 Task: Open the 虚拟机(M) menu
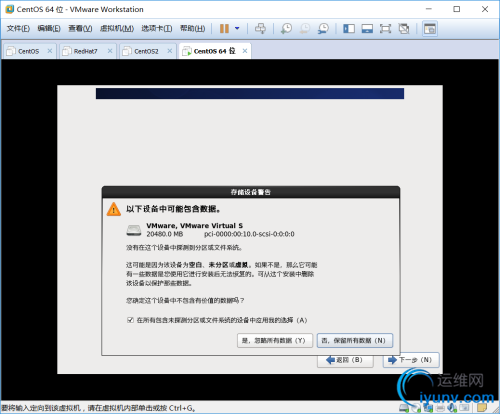point(117,29)
